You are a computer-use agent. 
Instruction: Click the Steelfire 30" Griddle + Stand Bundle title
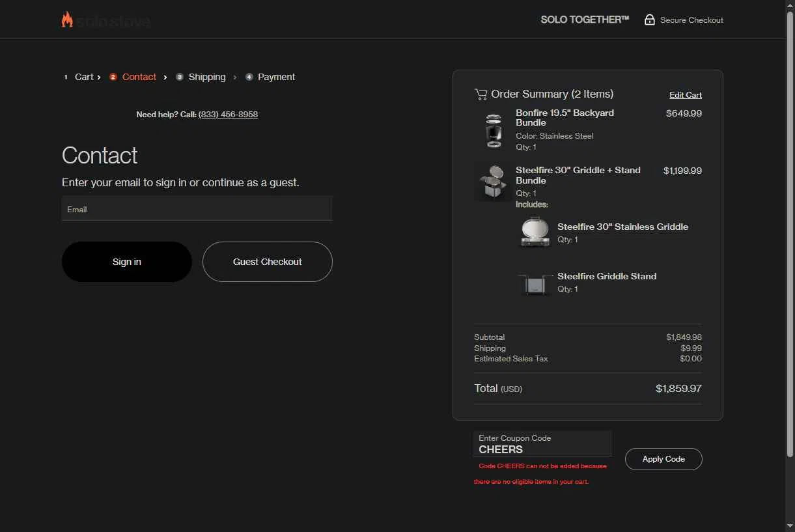click(578, 175)
